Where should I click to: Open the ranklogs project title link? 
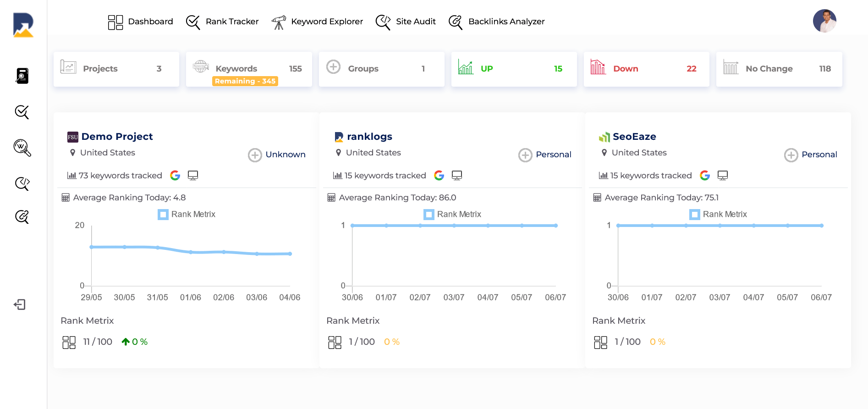(369, 137)
